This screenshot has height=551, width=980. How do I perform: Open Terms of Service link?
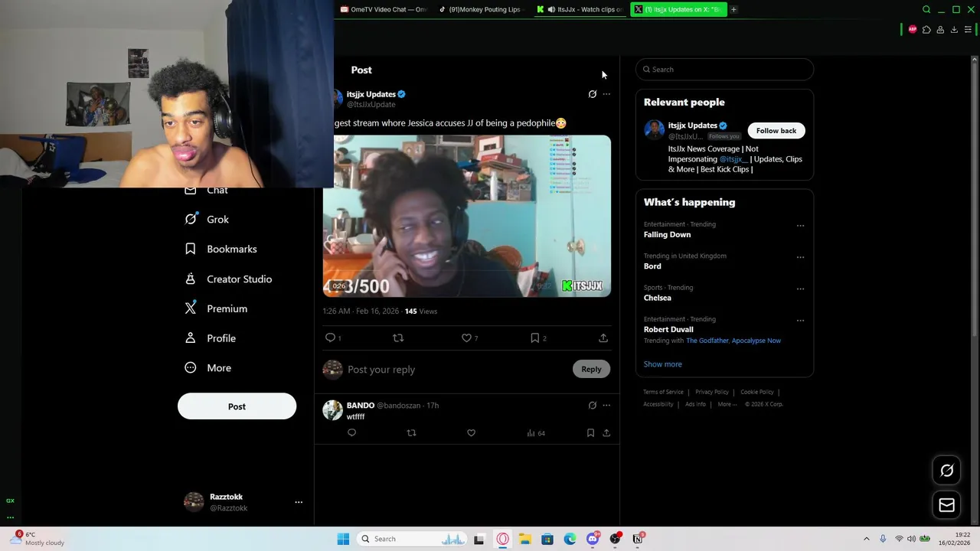click(663, 392)
